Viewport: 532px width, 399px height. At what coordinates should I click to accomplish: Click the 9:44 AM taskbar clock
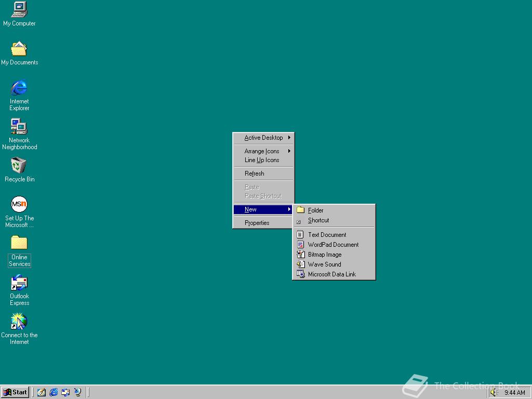[514, 393]
